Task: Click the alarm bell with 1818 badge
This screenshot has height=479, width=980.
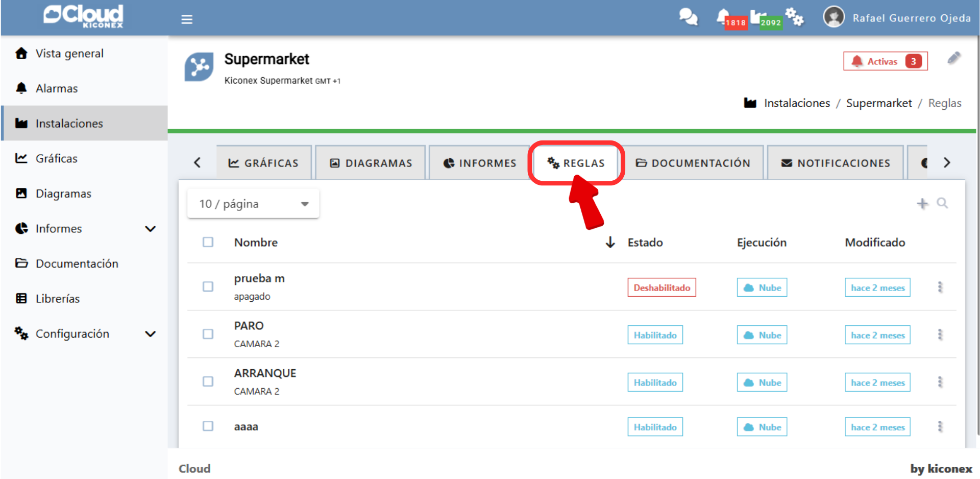Action: click(x=724, y=17)
